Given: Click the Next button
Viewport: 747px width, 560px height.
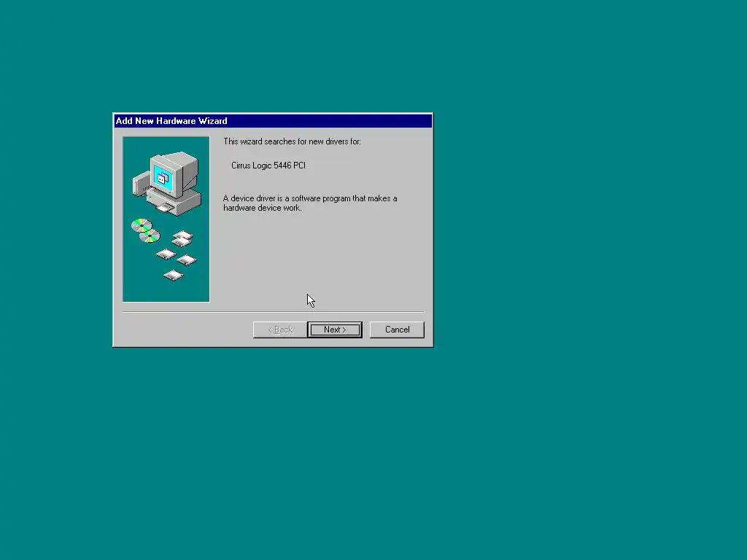Looking at the screenshot, I should coord(335,330).
